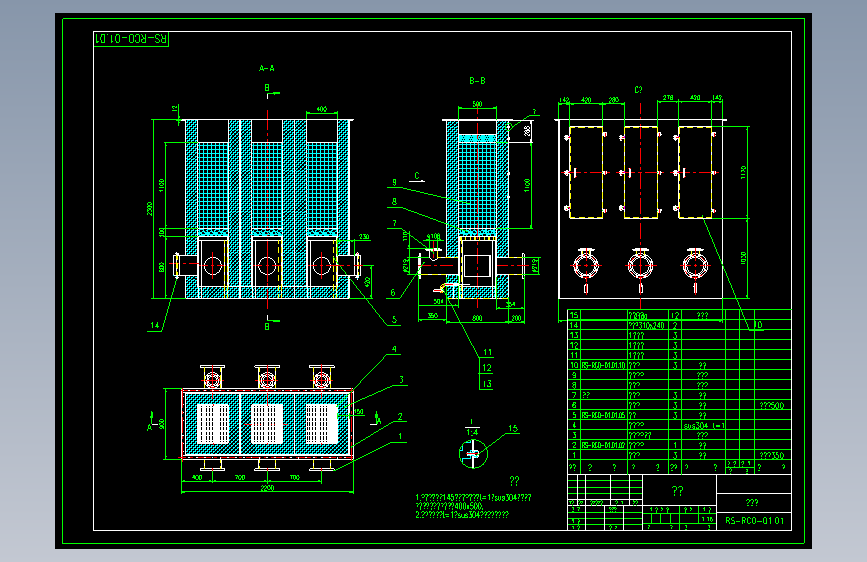Click callout number 6 left of B-B view
Viewport: 867px width, 562px height.
click(393, 293)
